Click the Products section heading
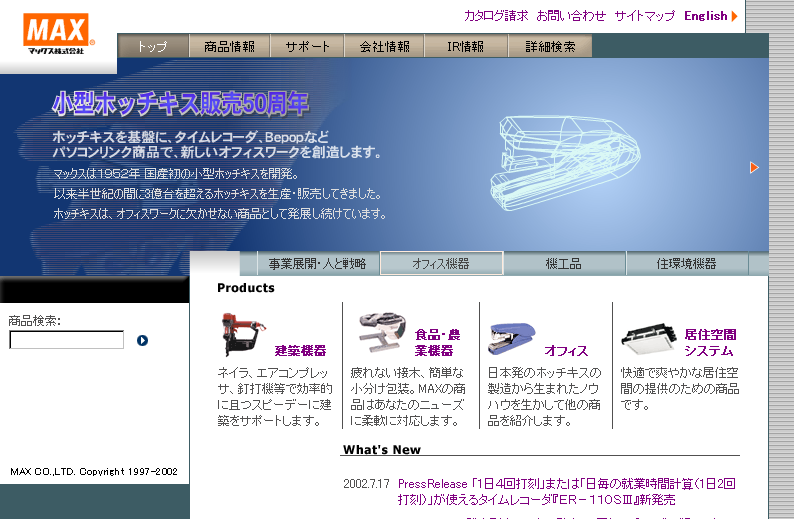Image resolution: width=794 pixels, height=519 pixels. (246, 288)
